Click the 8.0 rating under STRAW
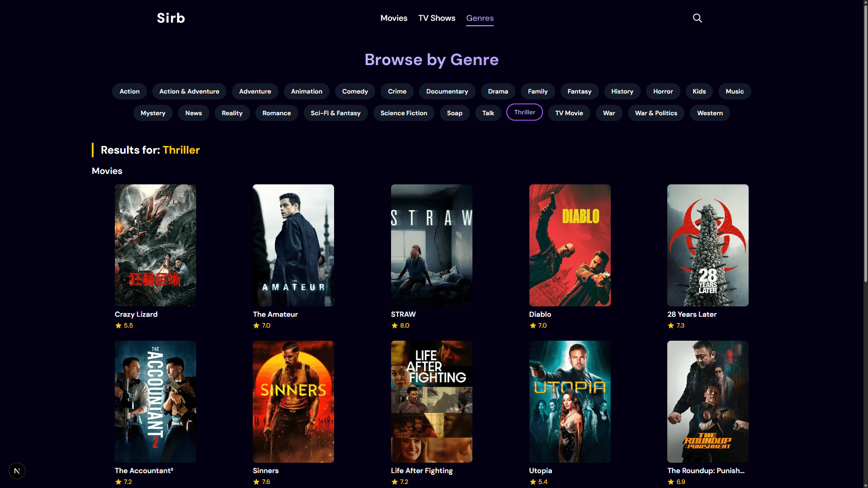The image size is (868, 488). (x=401, y=325)
